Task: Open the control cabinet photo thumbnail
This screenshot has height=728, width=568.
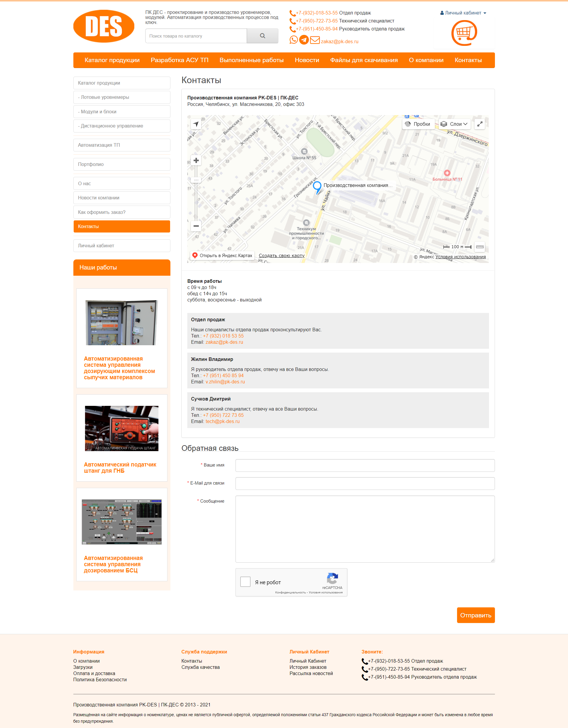Action: [x=122, y=323]
